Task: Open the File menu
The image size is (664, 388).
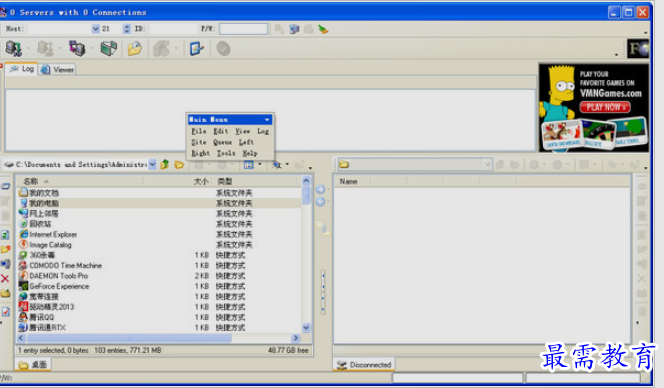Action: [x=199, y=131]
